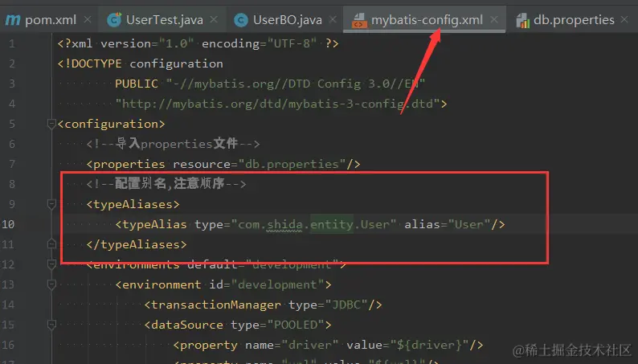Open the db.properties tab
This screenshot has height=364, width=638.
click(574, 19)
